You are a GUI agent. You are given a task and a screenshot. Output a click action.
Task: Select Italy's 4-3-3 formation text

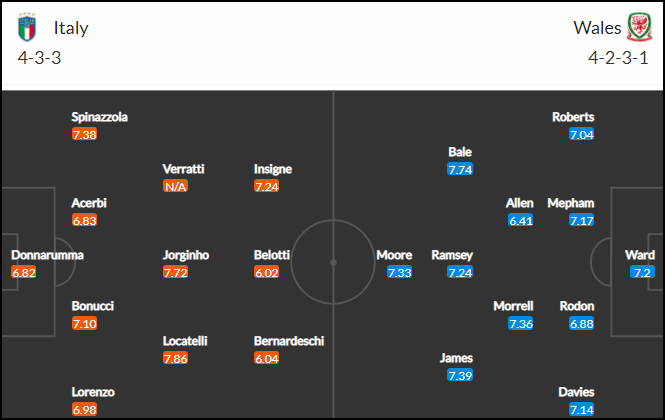[39, 58]
